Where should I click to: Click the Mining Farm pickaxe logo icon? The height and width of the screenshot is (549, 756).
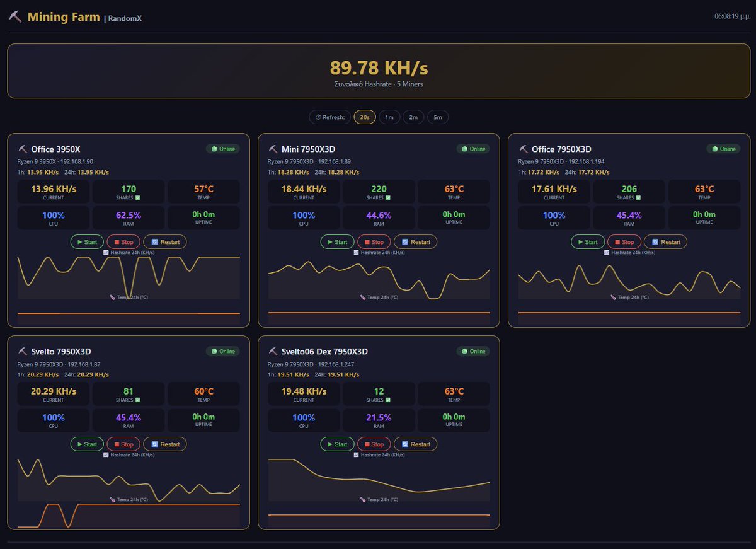15,17
